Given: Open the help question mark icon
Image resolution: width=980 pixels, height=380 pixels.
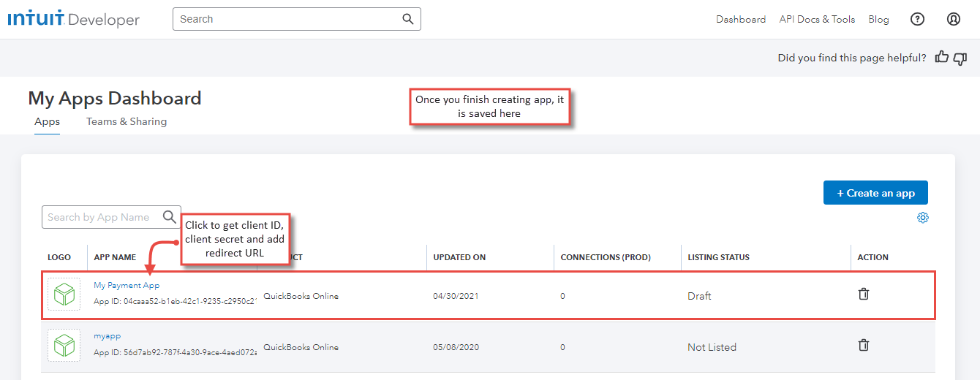Looking at the screenshot, I should [x=917, y=20].
